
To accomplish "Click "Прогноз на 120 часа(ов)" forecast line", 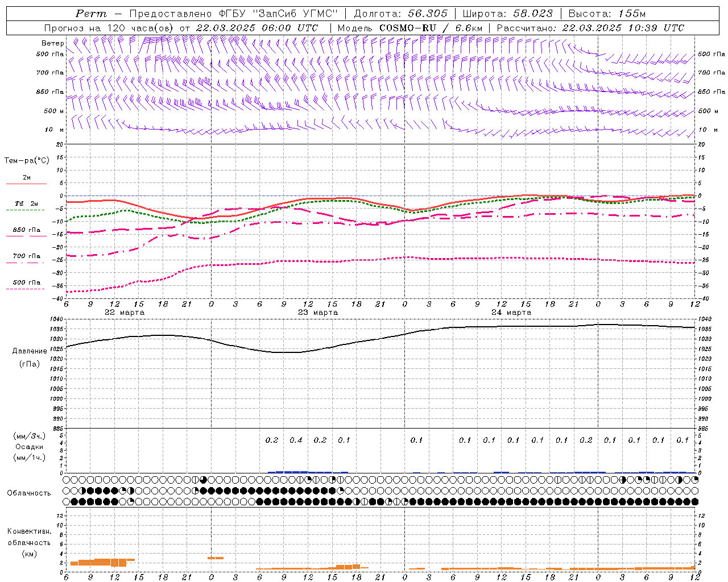I will point(109,28).
